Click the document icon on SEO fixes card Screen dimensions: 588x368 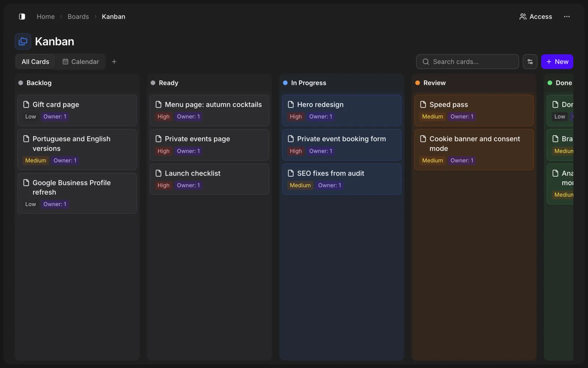point(291,173)
